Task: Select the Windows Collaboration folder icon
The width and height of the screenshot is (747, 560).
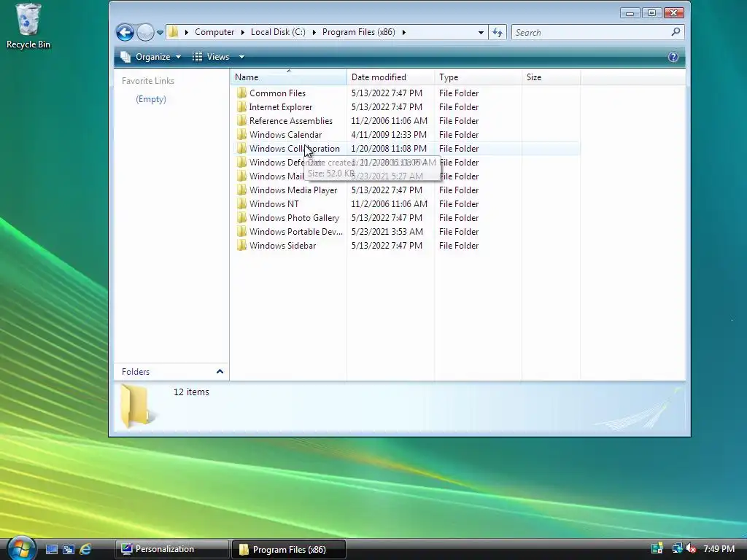Action: [242, 148]
